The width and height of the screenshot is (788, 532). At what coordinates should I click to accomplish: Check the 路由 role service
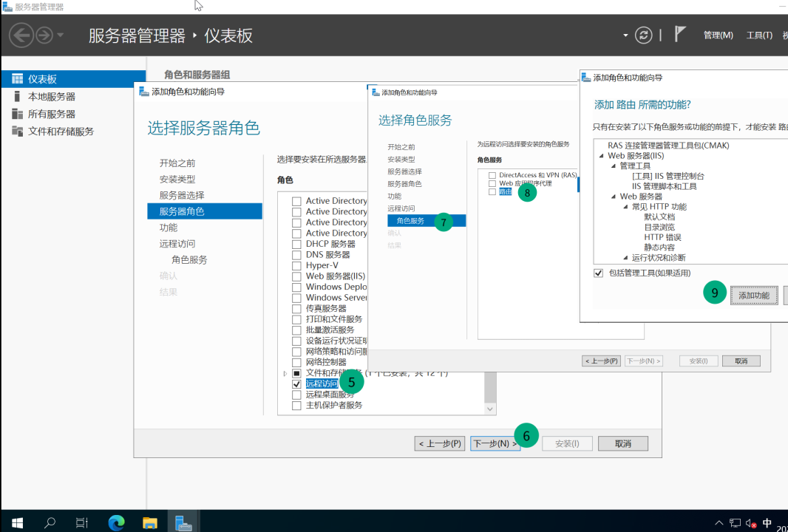tap(492, 192)
